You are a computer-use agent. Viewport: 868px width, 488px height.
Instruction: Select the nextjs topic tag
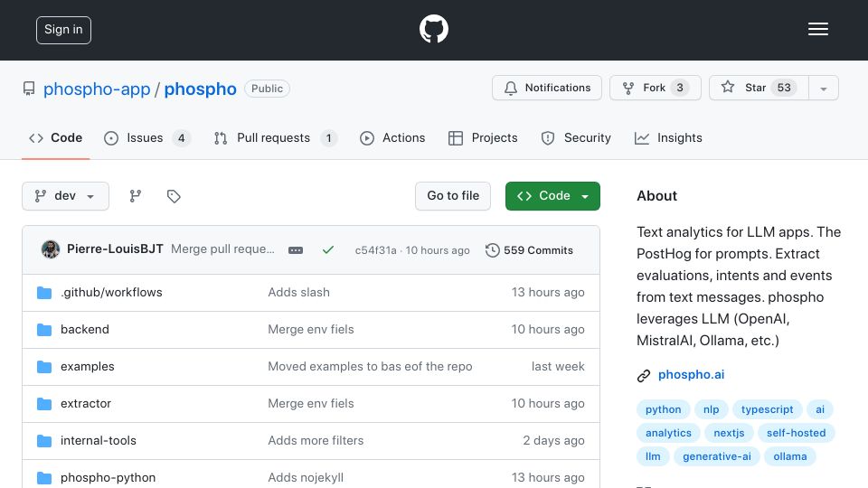click(729, 433)
